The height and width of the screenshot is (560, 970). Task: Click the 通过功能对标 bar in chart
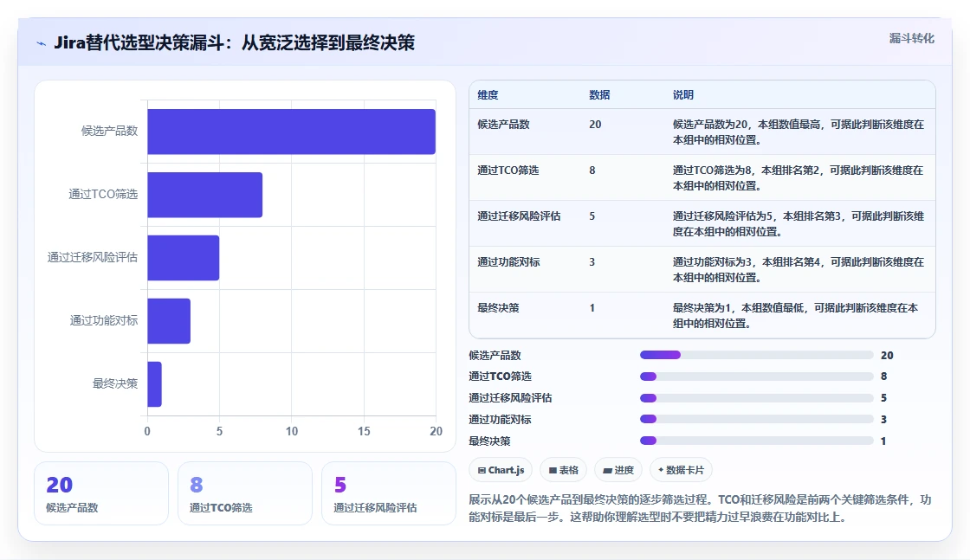[x=169, y=321]
